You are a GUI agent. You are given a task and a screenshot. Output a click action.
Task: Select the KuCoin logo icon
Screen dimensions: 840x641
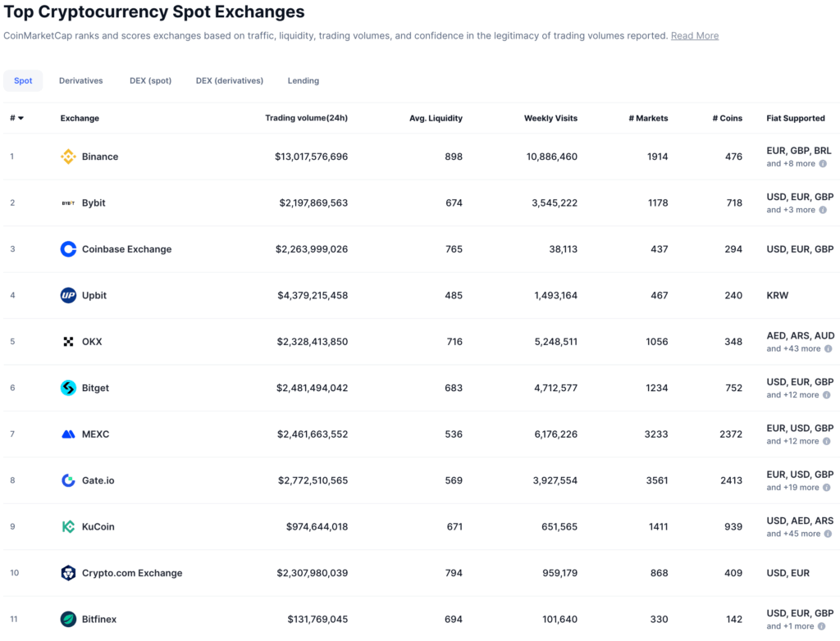click(x=69, y=526)
